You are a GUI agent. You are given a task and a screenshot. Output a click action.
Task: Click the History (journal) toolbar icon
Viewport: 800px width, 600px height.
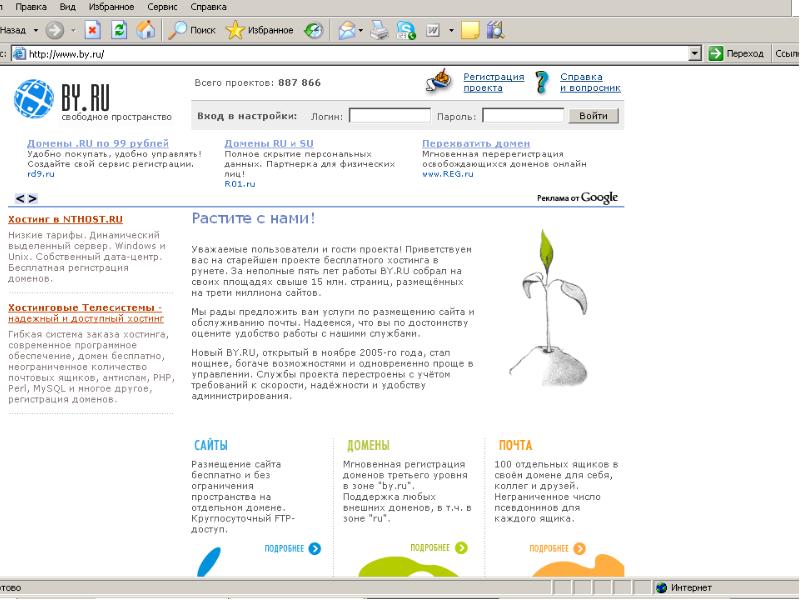click(x=314, y=30)
